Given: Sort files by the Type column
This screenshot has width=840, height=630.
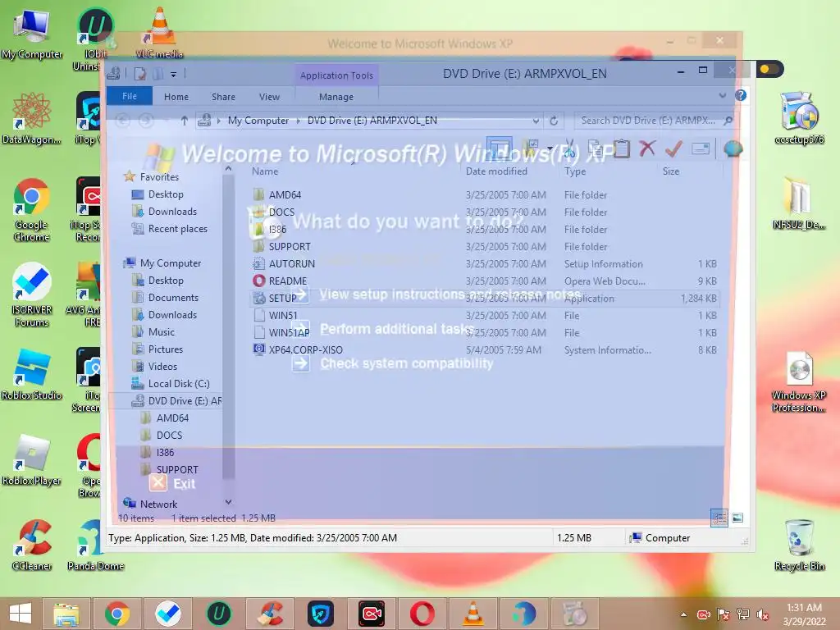Looking at the screenshot, I should pos(575,171).
